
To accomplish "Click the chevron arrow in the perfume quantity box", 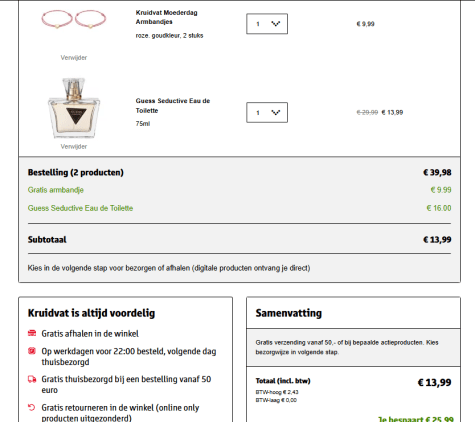I will tap(276, 112).
